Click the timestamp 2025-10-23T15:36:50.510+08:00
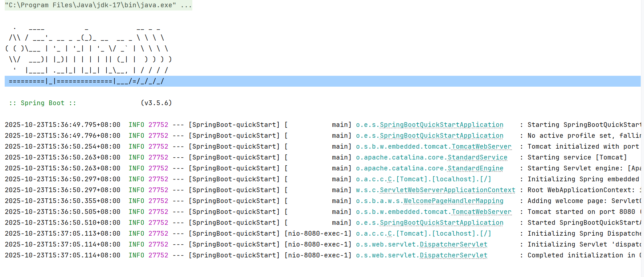Screen dimensions: 644x277 pyautogui.click(x=62, y=223)
